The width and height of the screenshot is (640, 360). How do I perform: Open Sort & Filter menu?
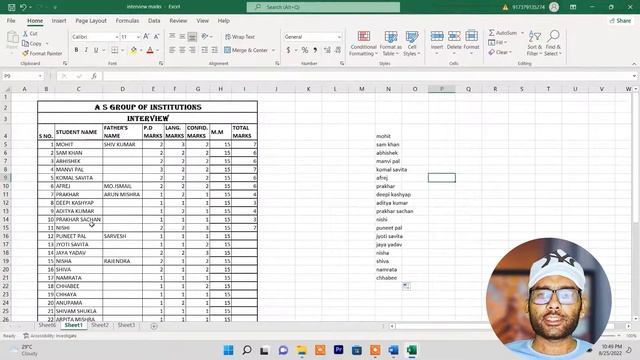click(x=534, y=43)
